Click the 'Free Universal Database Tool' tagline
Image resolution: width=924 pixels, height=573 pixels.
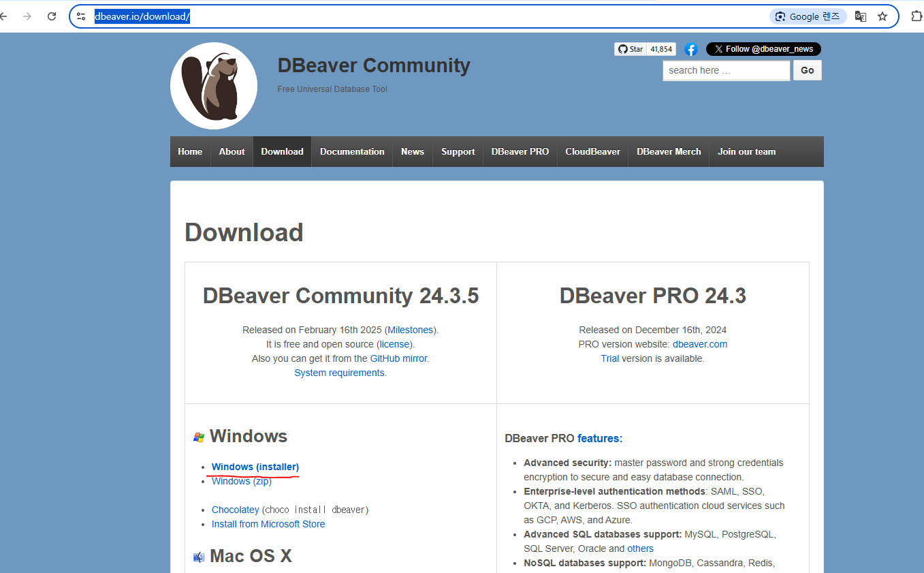tap(332, 89)
